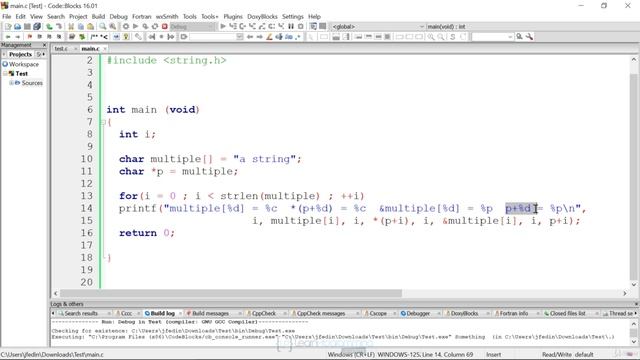Click the editor scroll right arrow
This screenshot has height=360, width=640.
pyautogui.click(x=624, y=293)
